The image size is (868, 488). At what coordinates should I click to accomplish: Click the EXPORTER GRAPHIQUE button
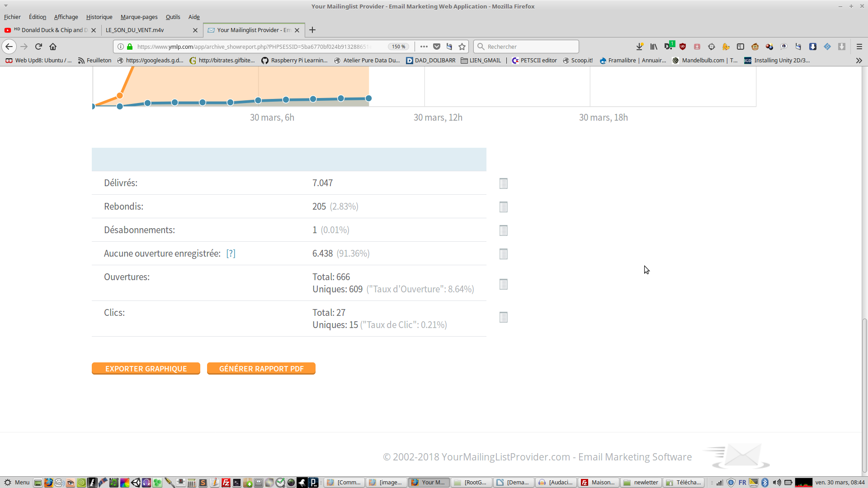pos(146,369)
